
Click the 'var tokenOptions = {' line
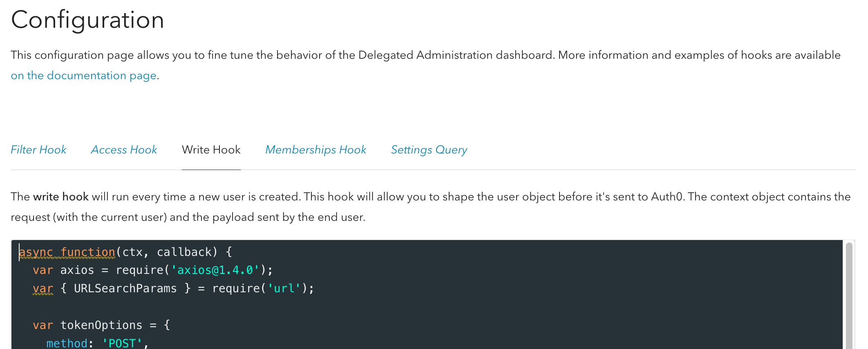click(101, 325)
